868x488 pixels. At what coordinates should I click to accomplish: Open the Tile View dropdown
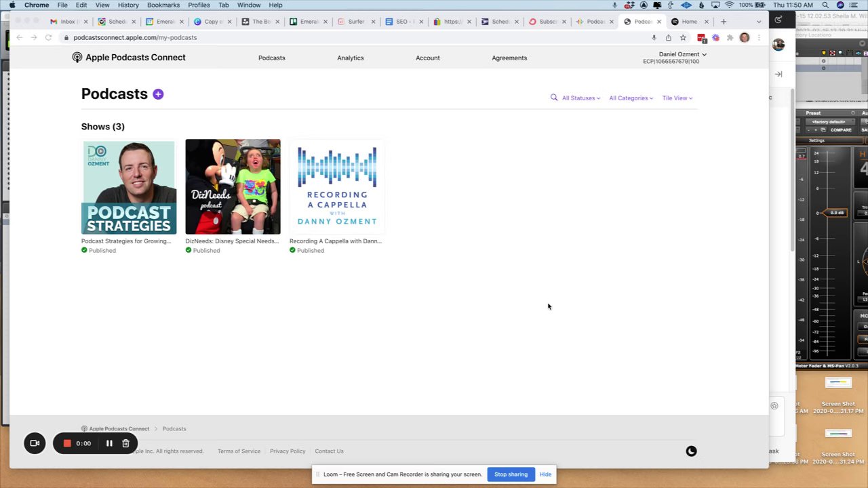677,98
